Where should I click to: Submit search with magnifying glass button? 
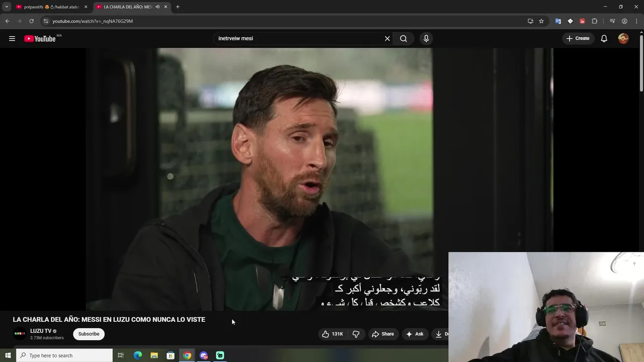pyautogui.click(x=404, y=38)
